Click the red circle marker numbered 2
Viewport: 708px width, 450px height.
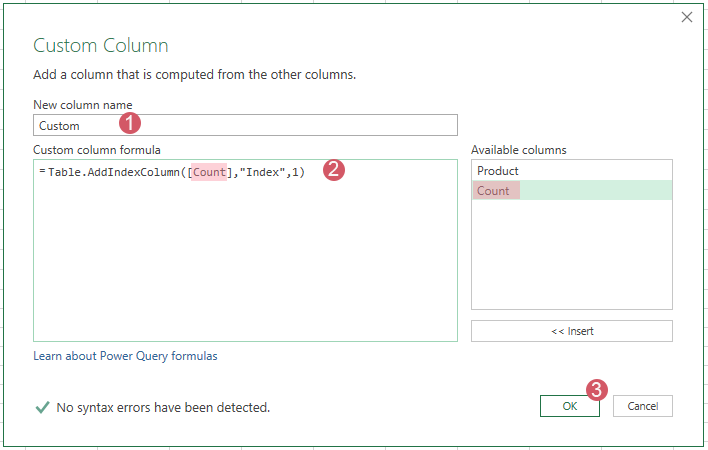[x=335, y=170]
